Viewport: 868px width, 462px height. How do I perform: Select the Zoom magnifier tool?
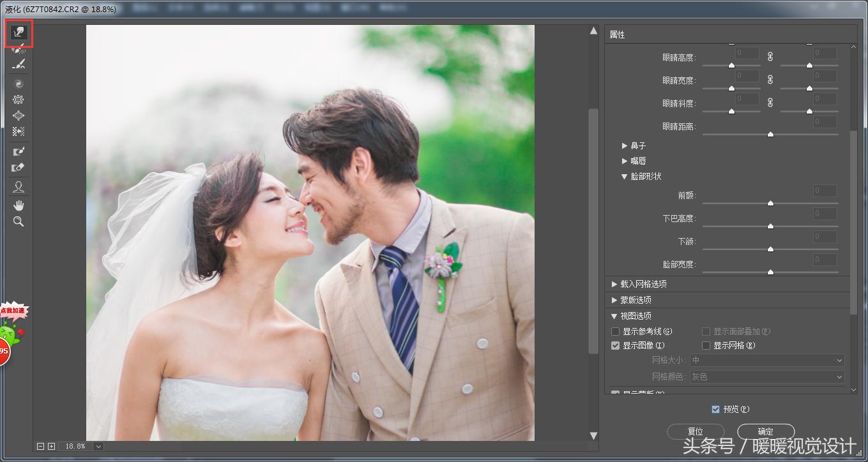click(x=19, y=221)
